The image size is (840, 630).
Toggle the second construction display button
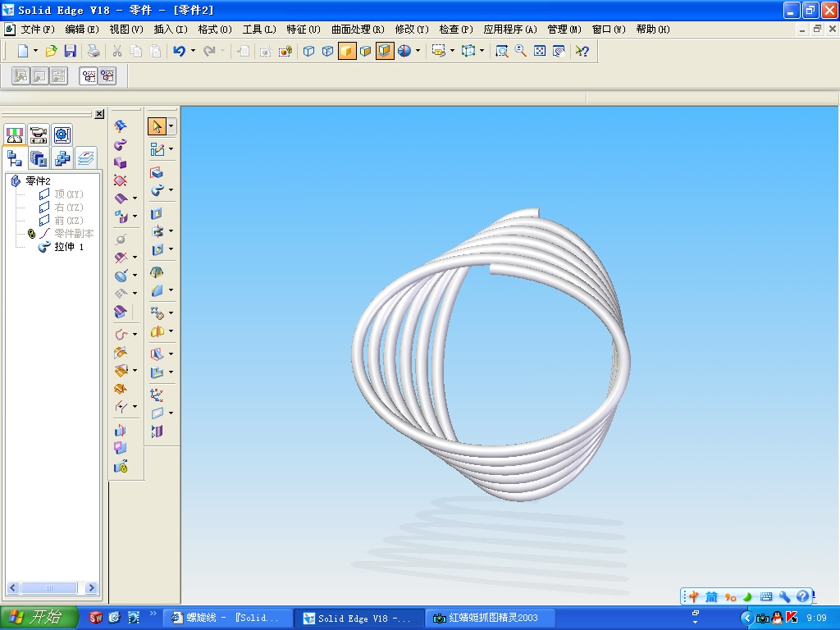coord(107,76)
